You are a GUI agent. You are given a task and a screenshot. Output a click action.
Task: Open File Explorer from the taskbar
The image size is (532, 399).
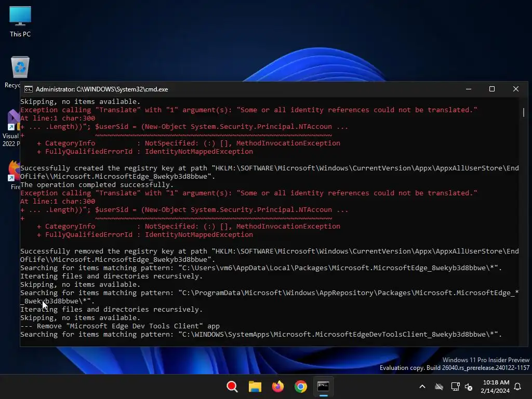tap(255, 387)
